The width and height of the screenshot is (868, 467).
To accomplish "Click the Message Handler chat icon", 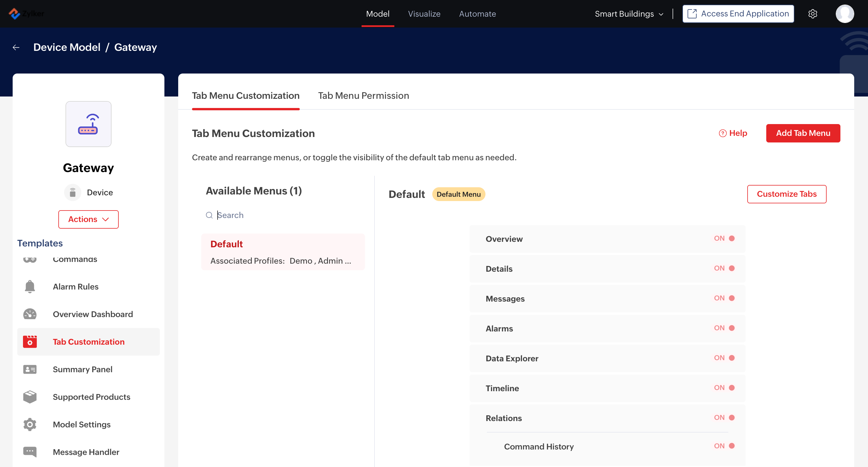I will click(30, 452).
